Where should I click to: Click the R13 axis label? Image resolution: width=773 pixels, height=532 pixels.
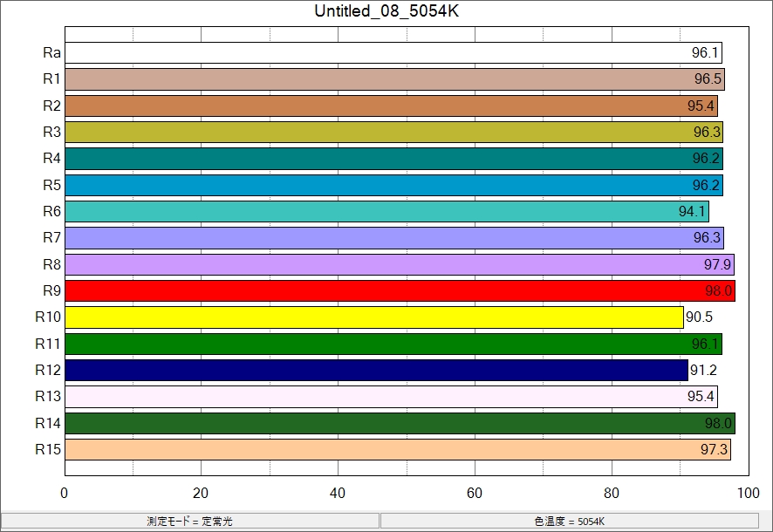[x=48, y=396]
